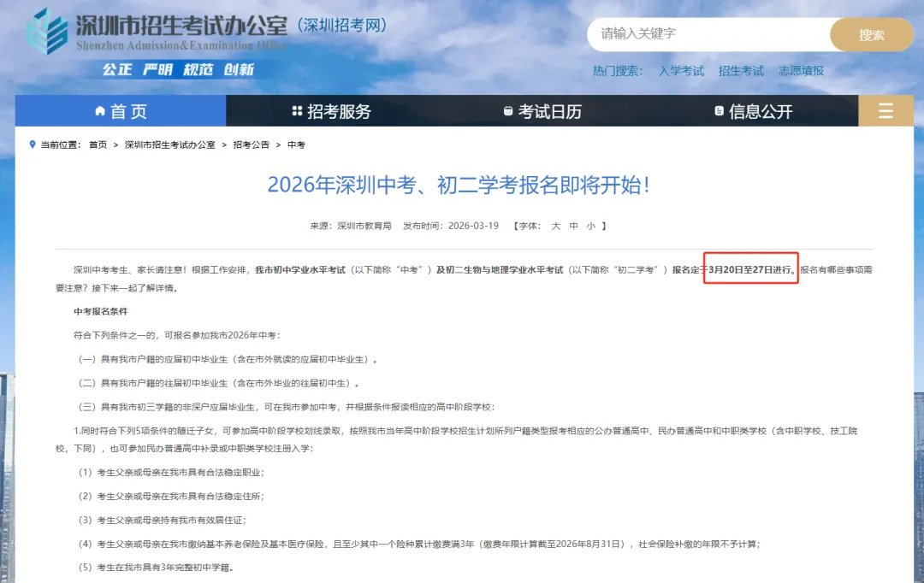Viewport: 924px width, 583px height.
Task: Click the info icon beside 信息公开
Action: coord(717,111)
